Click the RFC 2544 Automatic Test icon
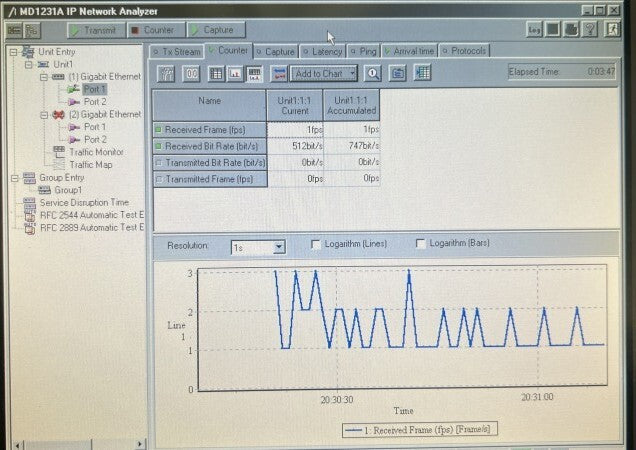 [x=30, y=215]
